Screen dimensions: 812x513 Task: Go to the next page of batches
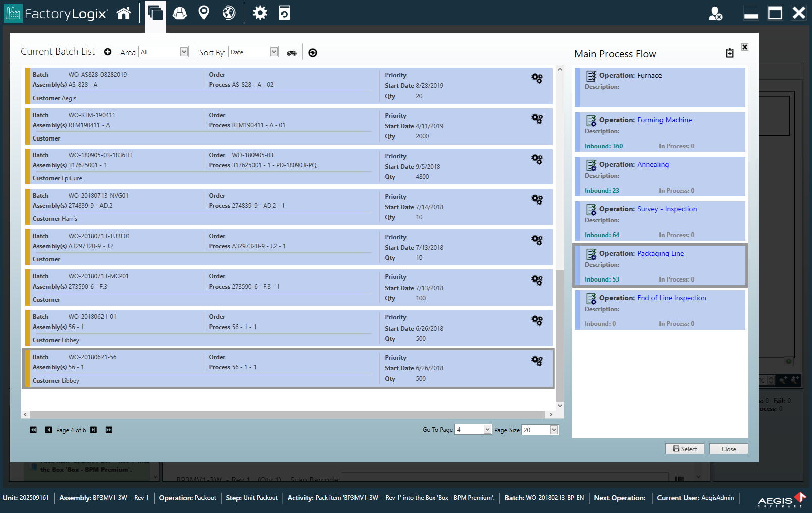coord(94,430)
